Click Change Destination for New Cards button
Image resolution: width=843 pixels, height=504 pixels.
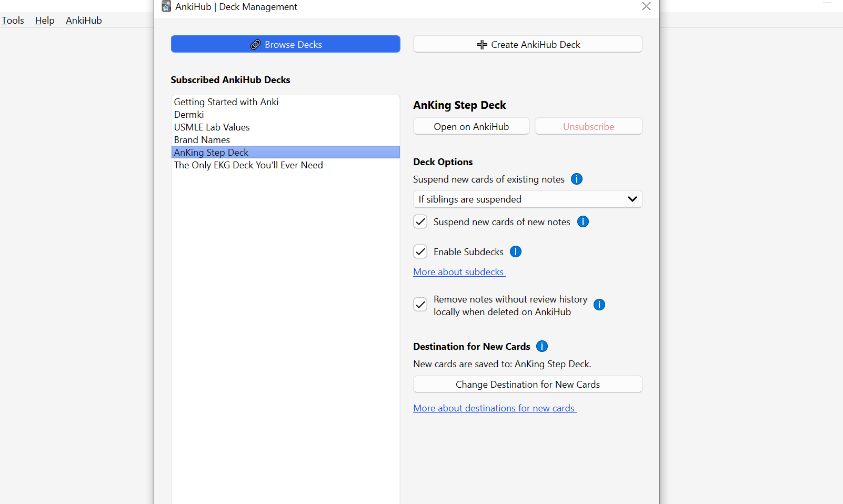527,384
